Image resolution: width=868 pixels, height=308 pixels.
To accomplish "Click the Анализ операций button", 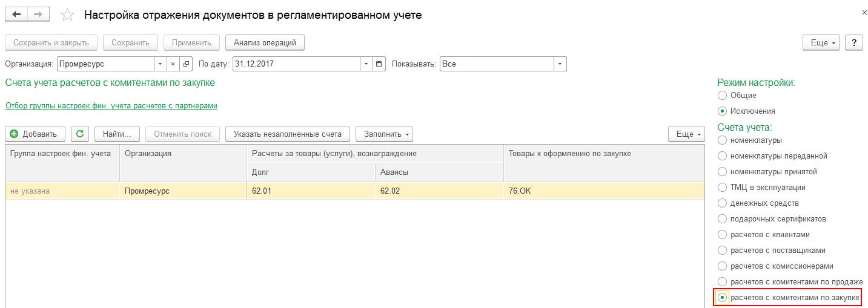I will coord(265,43).
